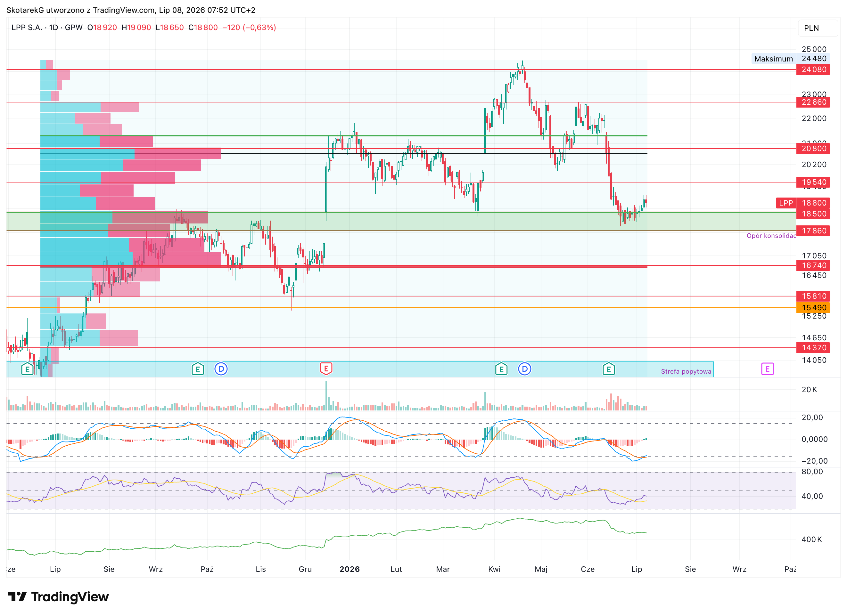Screen dimensions: 847x616
Task: Click green earnings E marker before July 2025
Action: pyautogui.click(x=27, y=369)
